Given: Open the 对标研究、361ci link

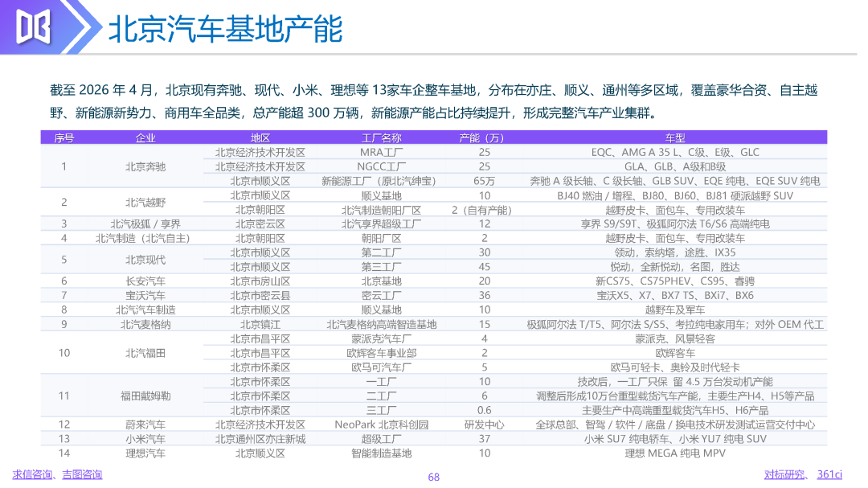Looking at the screenshot, I should (803, 474).
